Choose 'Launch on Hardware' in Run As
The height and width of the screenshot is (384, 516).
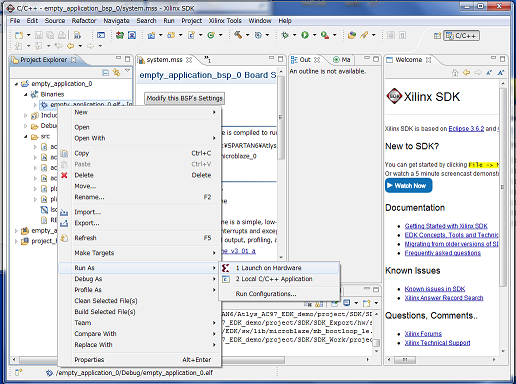click(x=279, y=268)
